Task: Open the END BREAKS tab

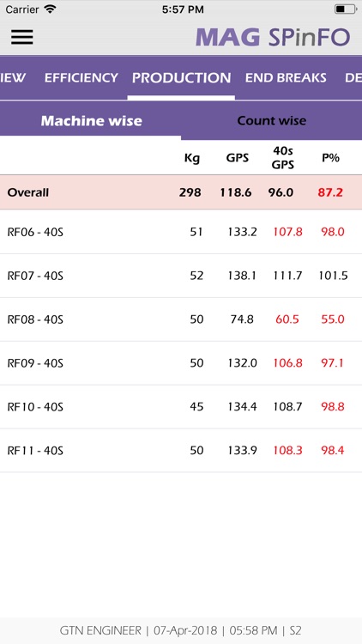Action: click(286, 77)
